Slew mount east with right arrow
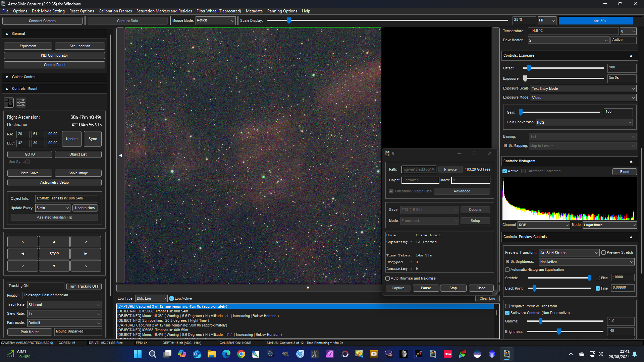Viewport: 644px width, 362px height. [86, 254]
